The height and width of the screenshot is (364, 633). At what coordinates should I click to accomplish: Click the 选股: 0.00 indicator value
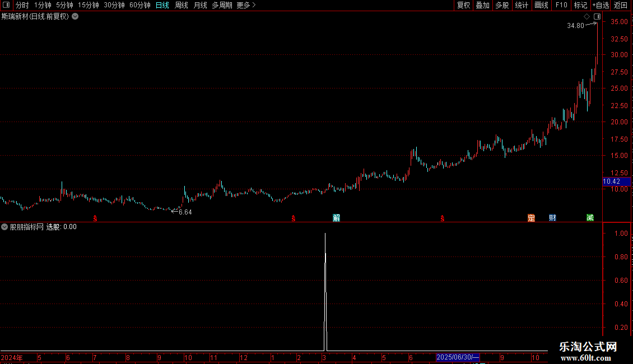coord(62,227)
